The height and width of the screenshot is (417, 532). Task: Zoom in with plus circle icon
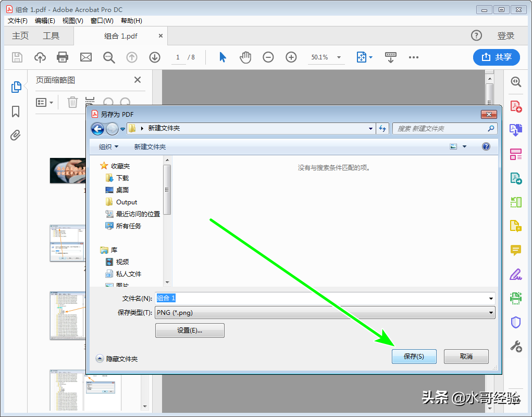point(291,57)
